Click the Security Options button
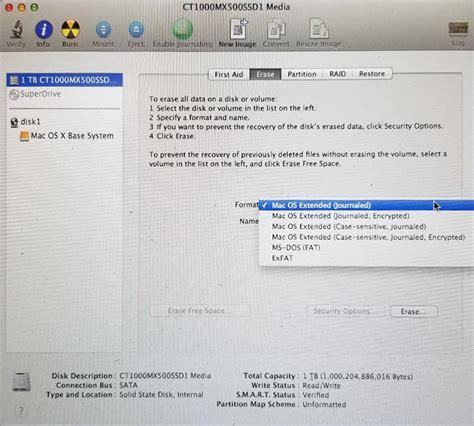This screenshot has width=474, height=426. (x=345, y=311)
